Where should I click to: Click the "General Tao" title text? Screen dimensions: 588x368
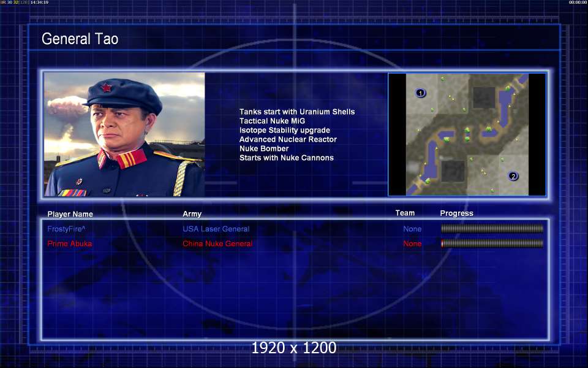[x=80, y=39]
